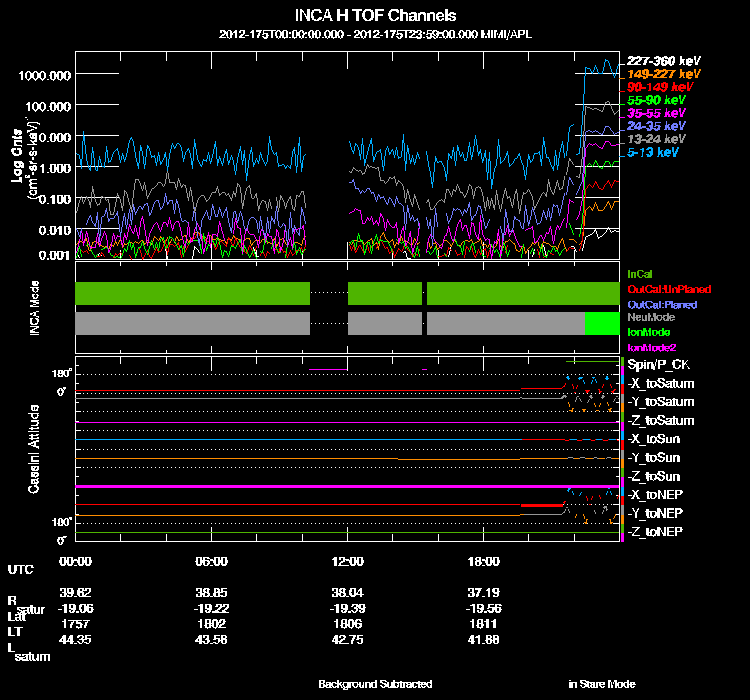750x700 pixels.
Task: Select the NeuMode legend label
Action: pos(649,316)
